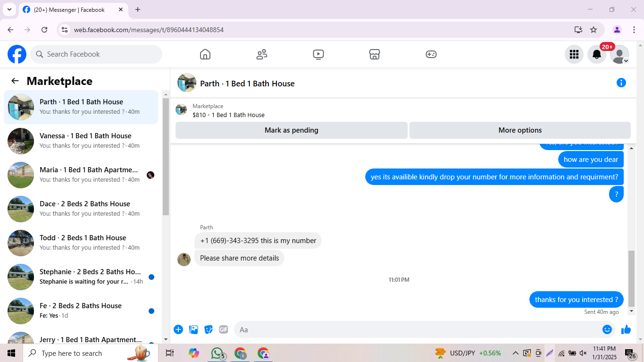This screenshot has width=644, height=362.
Task: Choose a GIF with the GIF icon
Action: (x=224, y=329)
